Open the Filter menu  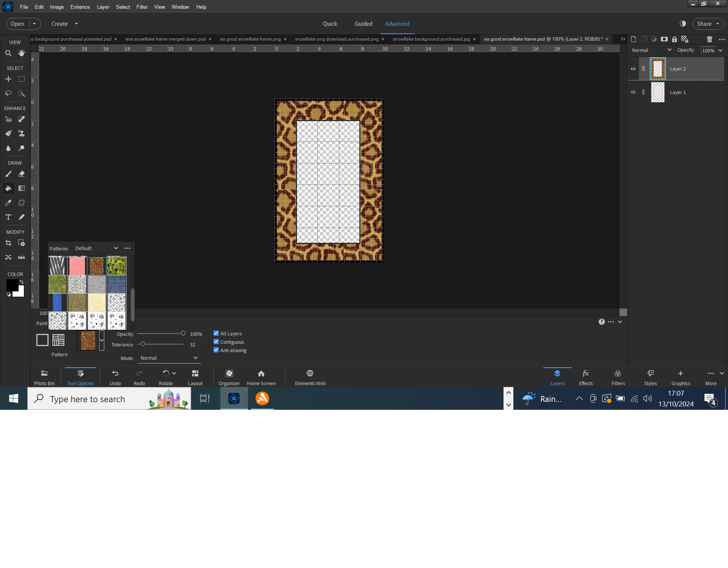click(142, 7)
